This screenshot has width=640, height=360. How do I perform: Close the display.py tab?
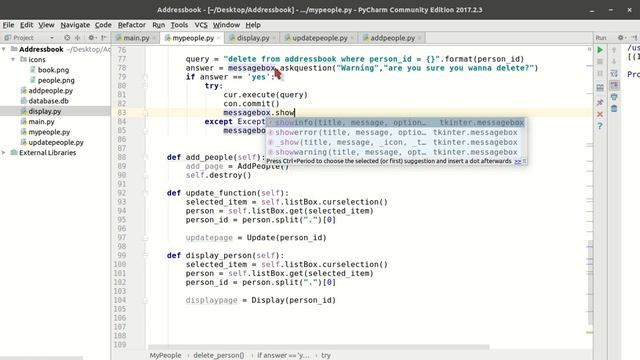point(274,38)
